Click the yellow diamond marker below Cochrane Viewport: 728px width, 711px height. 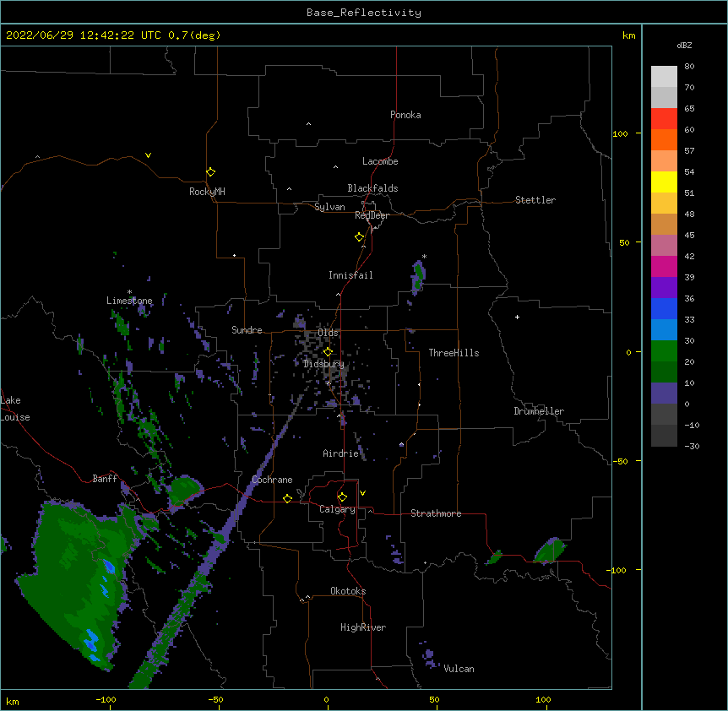[x=287, y=498]
